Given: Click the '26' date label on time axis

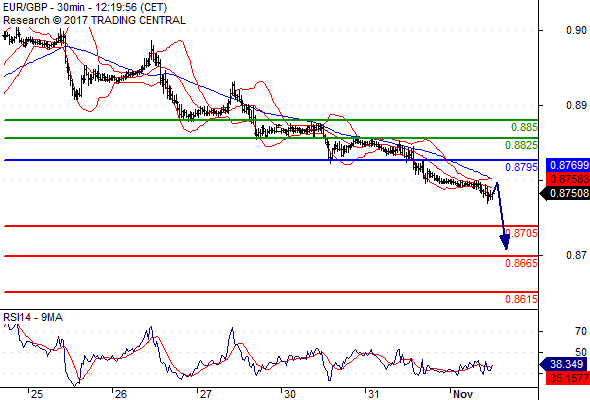Looking at the screenshot, I should (121, 394).
